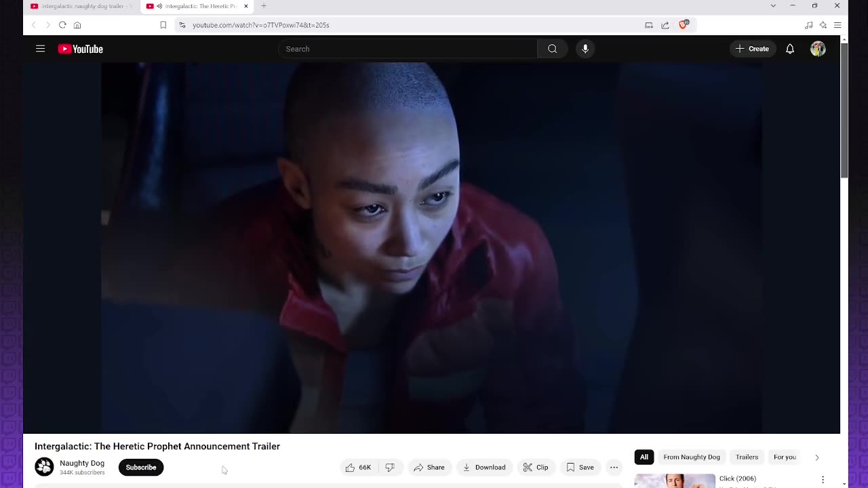This screenshot has height=488, width=868.
Task: View site information icon in address bar
Action: [x=182, y=25]
